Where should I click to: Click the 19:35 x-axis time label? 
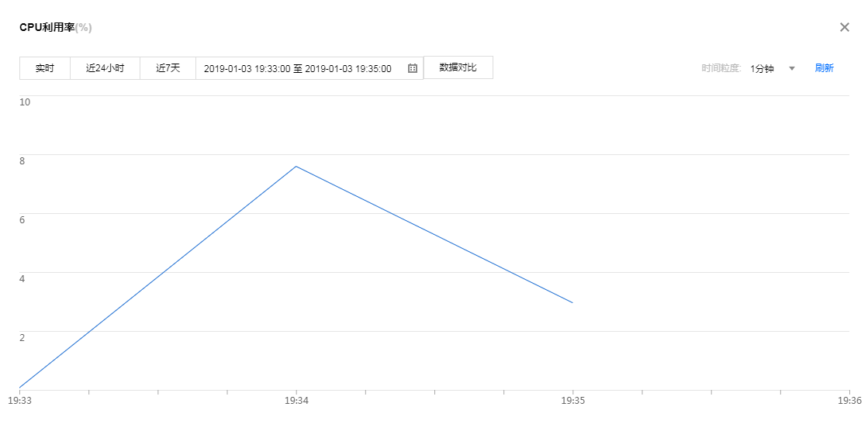tap(572, 401)
